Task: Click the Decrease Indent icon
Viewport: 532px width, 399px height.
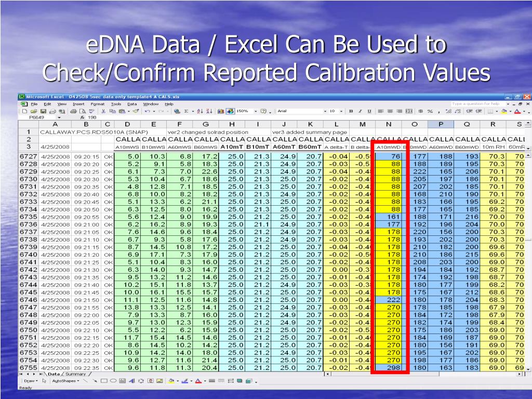Action: point(469,111)
